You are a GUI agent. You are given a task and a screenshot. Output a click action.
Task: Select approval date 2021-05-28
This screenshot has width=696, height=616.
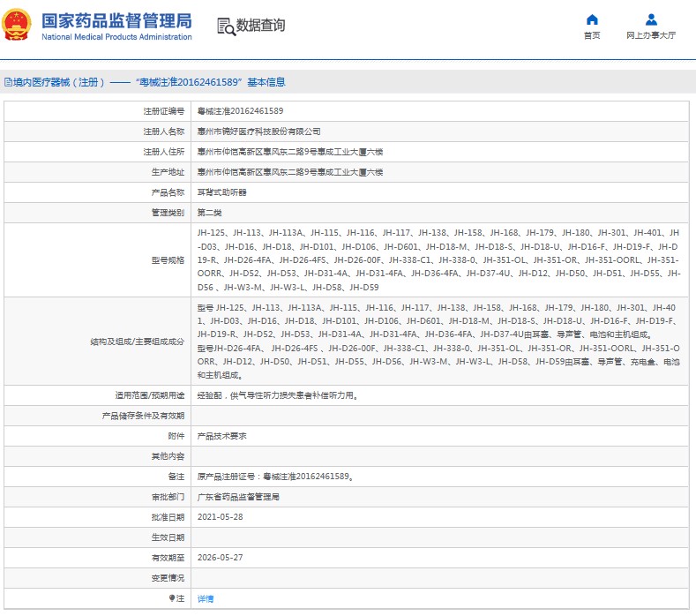[221, 517]
